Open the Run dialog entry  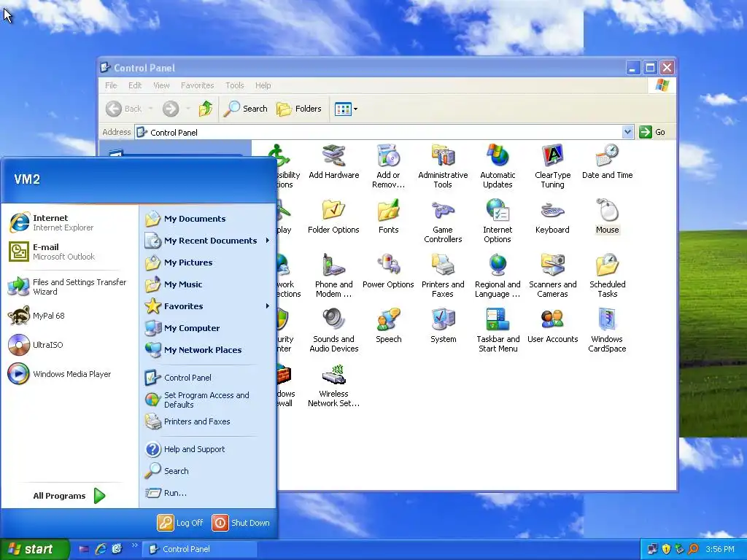[208, 493]
